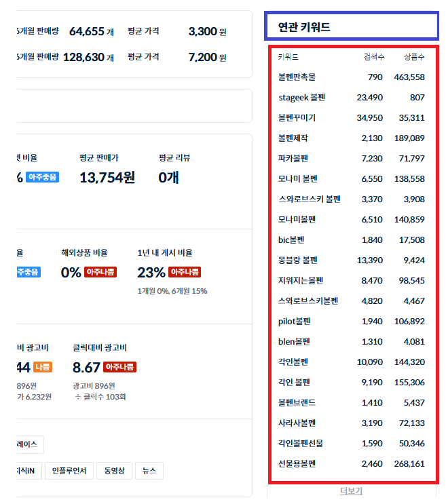
Task: Click the 해외상품 비율 label
Action: pyautogui.click(x=84, y=252)
